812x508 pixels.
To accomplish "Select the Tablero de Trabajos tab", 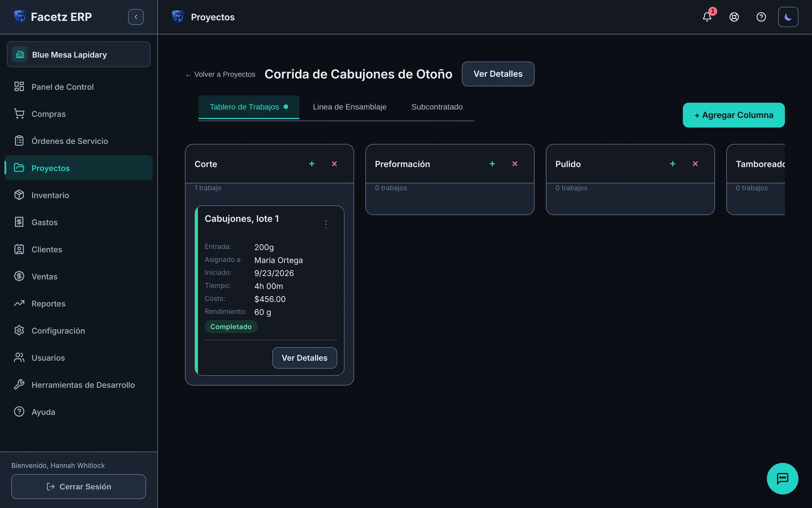I will 249,107.
